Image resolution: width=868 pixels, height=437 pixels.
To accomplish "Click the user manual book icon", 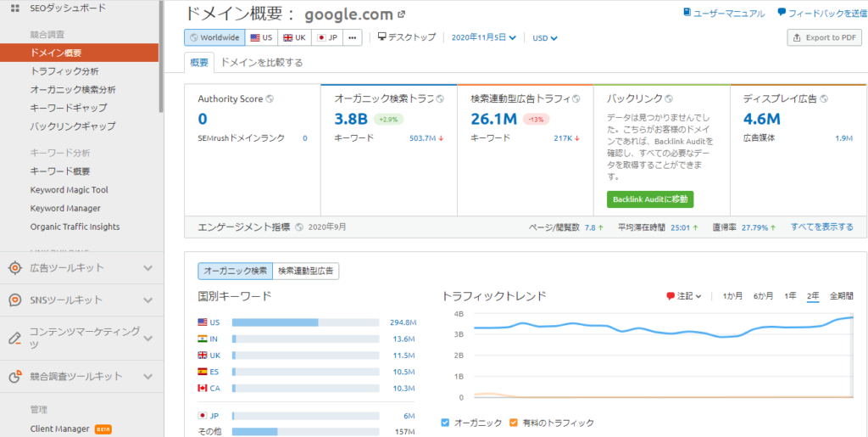I will (687, 12).
